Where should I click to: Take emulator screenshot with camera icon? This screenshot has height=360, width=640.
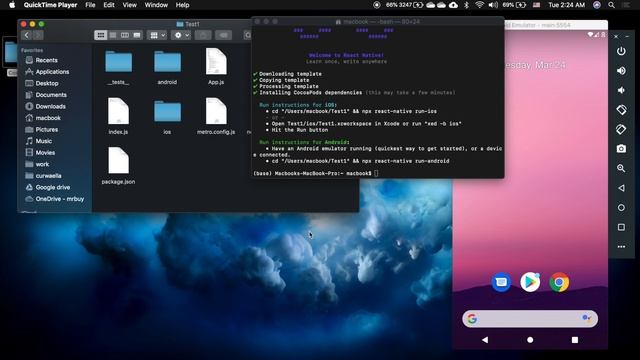pyautogui.click(x=621, y=149)
